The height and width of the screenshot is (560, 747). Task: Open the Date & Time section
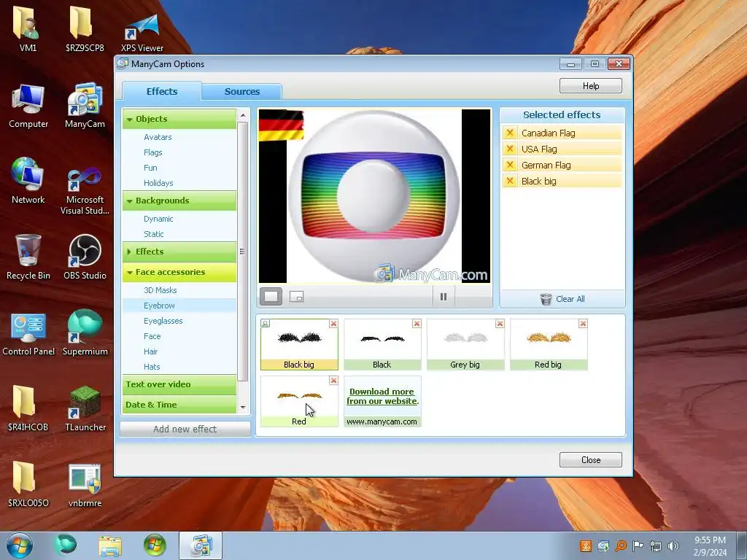click(x=179, y=405)
